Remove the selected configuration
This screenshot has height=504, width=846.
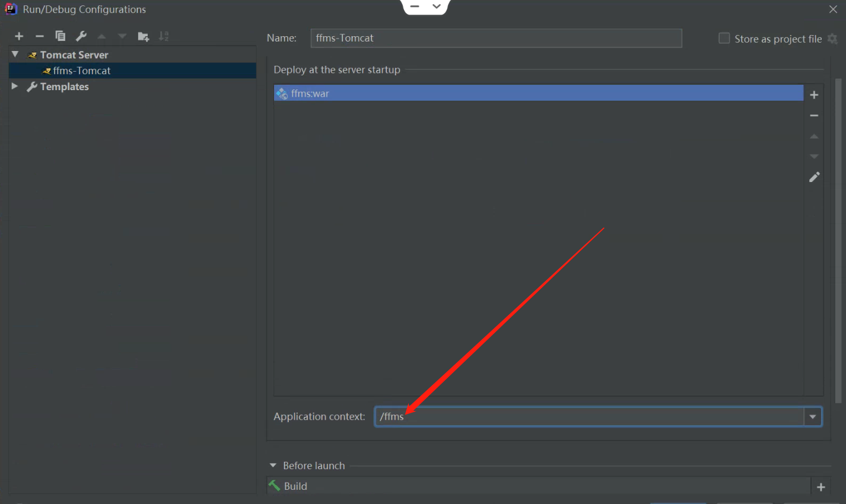click(40, 36)
